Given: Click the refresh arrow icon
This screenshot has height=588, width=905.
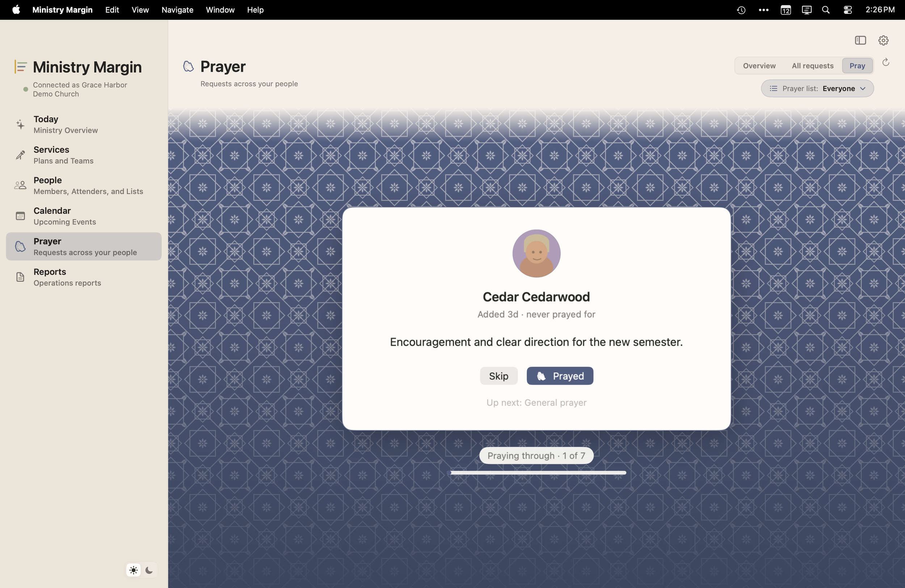Looking at the screenshot, I should point(885,62).
